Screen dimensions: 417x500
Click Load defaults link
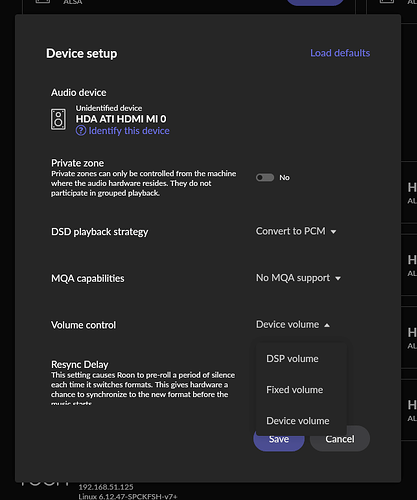(340, 53)
